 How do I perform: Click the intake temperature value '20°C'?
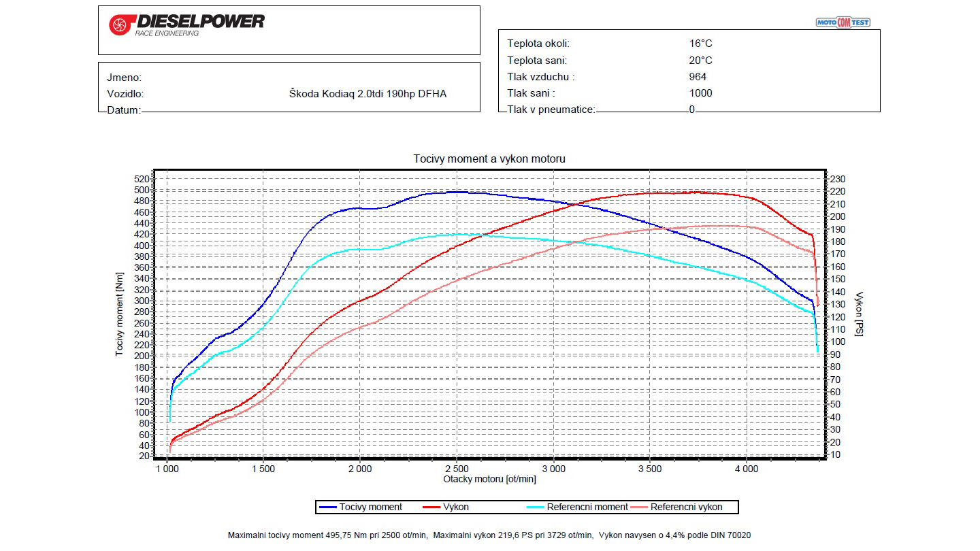[701, 60]
